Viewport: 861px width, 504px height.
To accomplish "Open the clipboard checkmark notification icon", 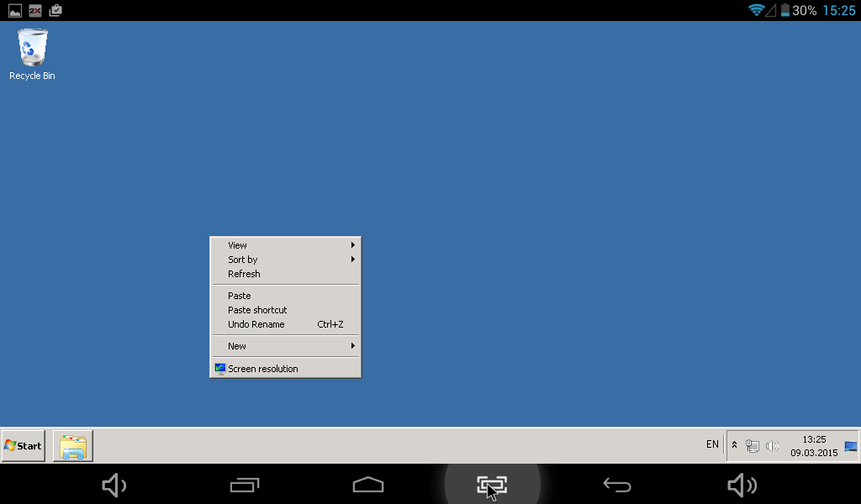I will [x=55, y=10].
